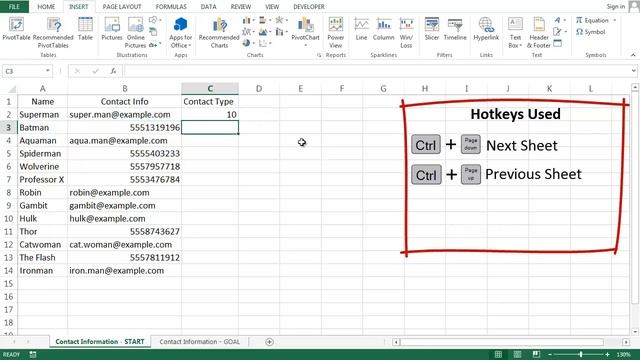Select column C header
Viewport: 640px width, 360px height.
tap(210, 89)
